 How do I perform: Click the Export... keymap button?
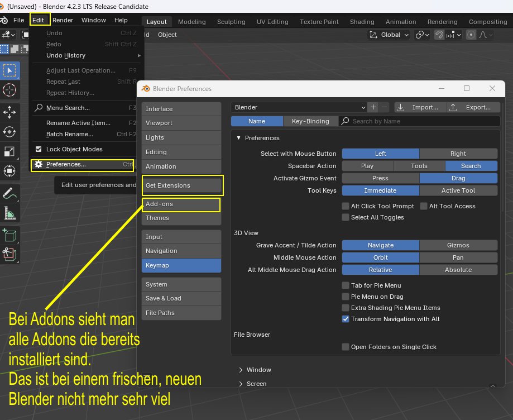(x=473, y=107)
